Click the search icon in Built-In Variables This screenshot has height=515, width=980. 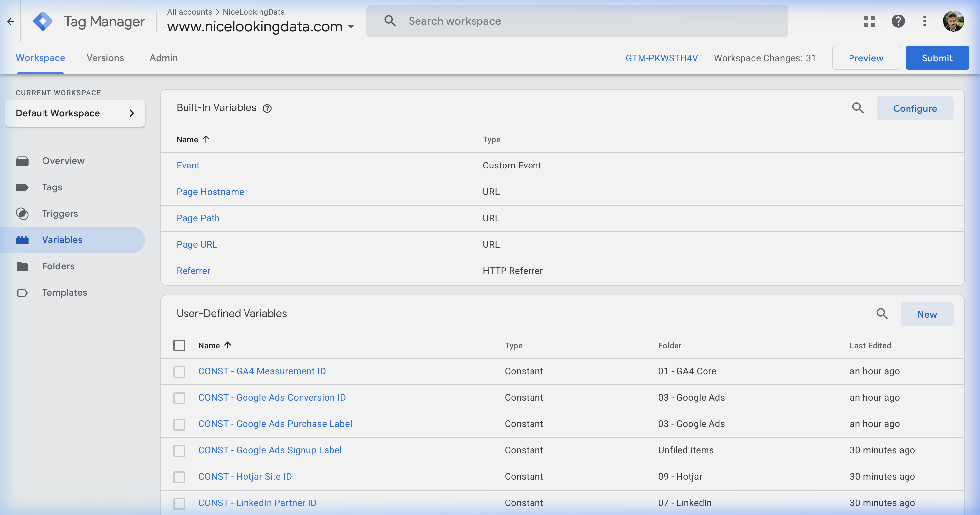857,108
